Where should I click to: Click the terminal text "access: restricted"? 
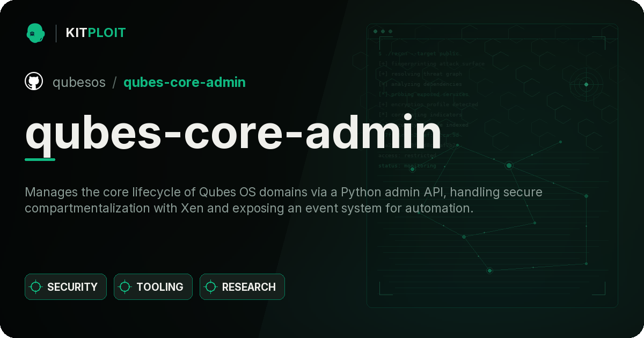pyautogui.click(x=407, y=156)
